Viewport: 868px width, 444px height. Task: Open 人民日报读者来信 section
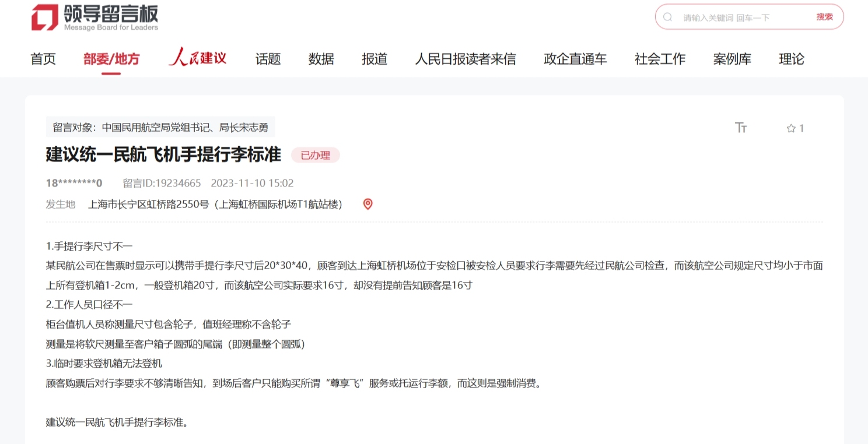tap(465, 59)
